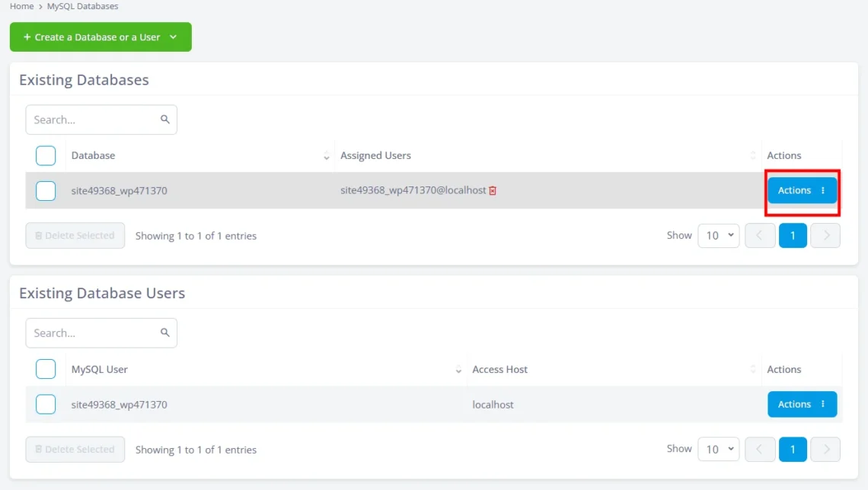Image resolution: width=868 pixels, height=490 pixels.
Task: Click page 1 button in Database Users pagination
Action: tap(793, 450)
